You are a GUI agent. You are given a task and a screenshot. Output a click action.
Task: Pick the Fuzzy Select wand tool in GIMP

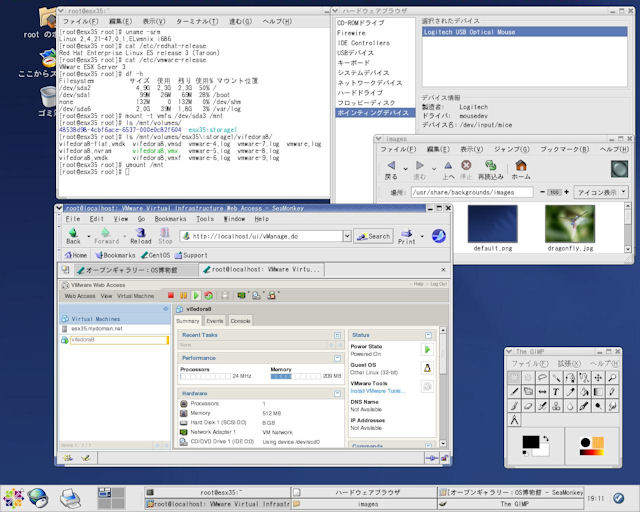tap(556, 378)
